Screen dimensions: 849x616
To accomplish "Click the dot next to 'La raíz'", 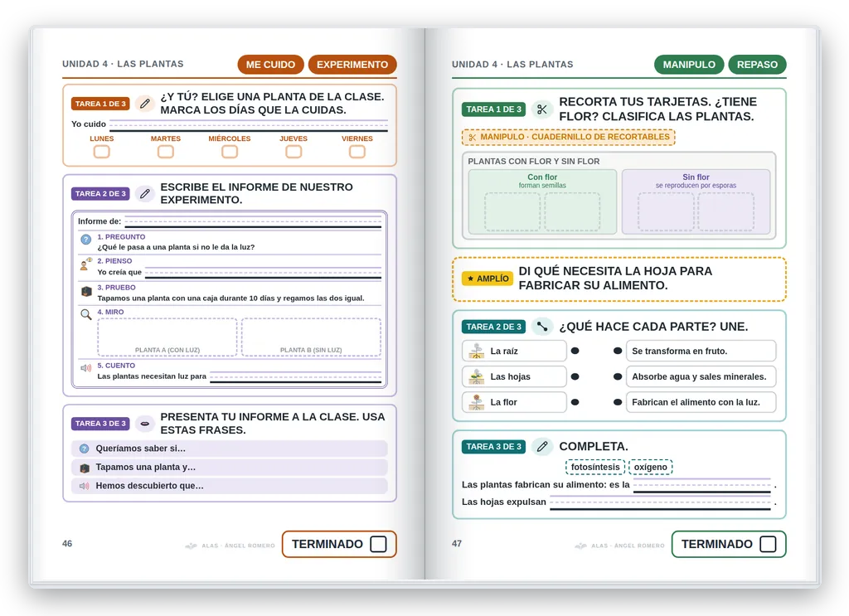I will [575, 351].
